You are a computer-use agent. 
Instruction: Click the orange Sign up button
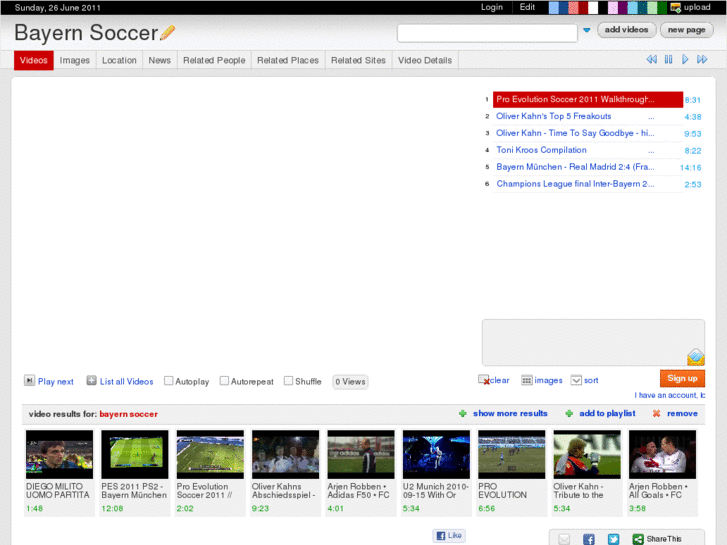682,378
